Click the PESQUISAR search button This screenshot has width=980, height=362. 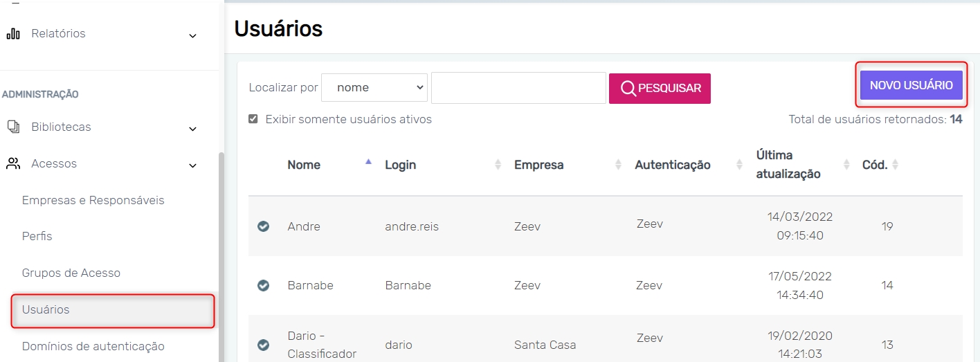click(660, 89)
